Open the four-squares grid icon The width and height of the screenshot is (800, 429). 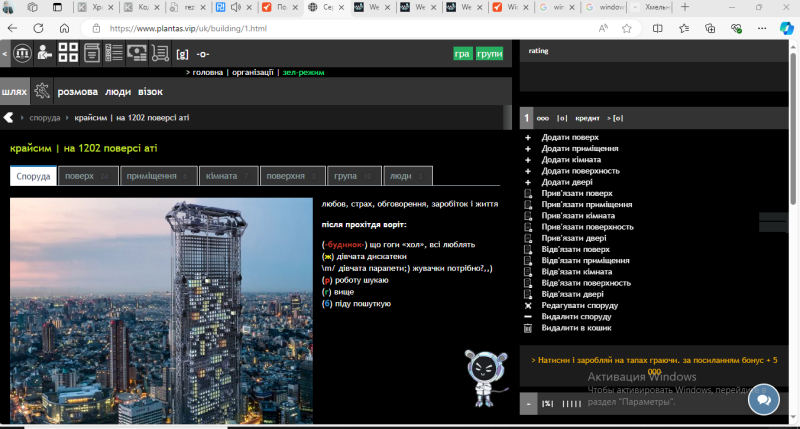pyautogui.click(x=68, y=53)
